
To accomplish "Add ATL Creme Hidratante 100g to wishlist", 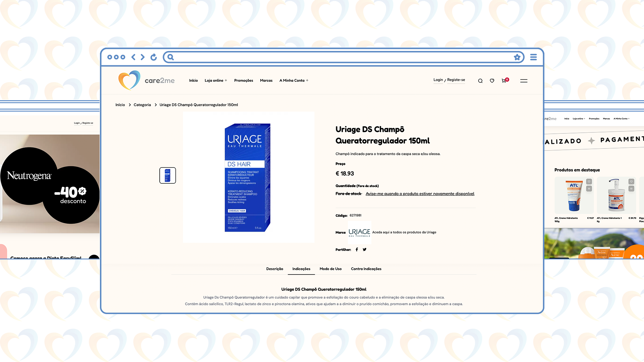I will (x=589, y=181).
